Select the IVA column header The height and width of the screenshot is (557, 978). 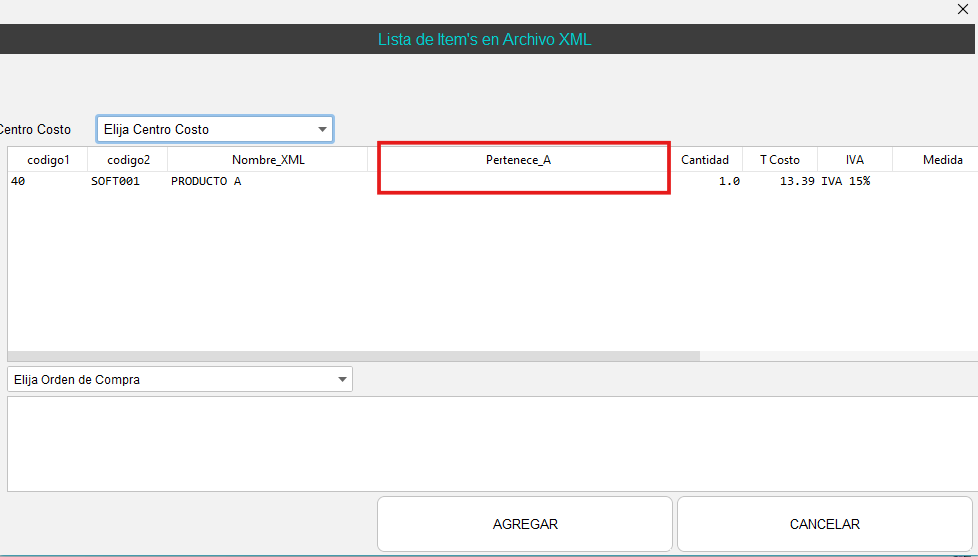[x=854, y=160]
